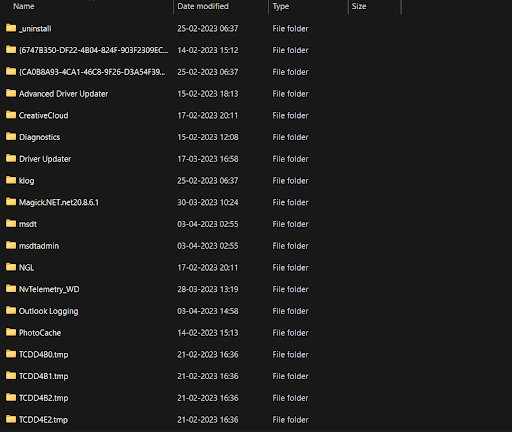The image size is (512, 432).
Task: Select the TCDD4E2.tmp folder name
Action: [x=43, y=420]
